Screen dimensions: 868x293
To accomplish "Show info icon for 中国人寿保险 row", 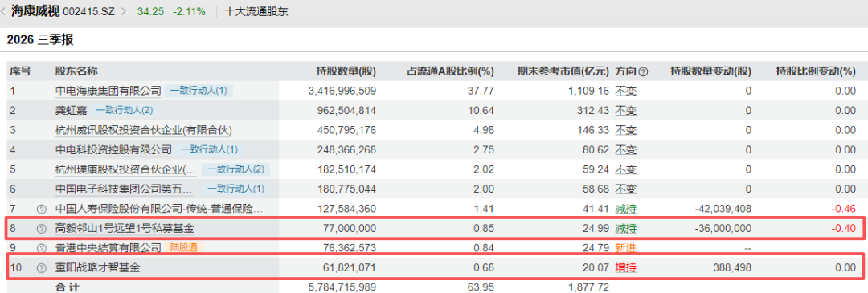I will [41, 209].
